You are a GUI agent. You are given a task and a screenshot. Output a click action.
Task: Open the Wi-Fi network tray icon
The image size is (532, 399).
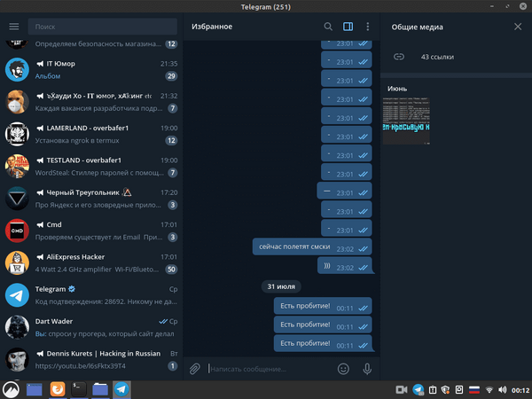tap(489, 390)
